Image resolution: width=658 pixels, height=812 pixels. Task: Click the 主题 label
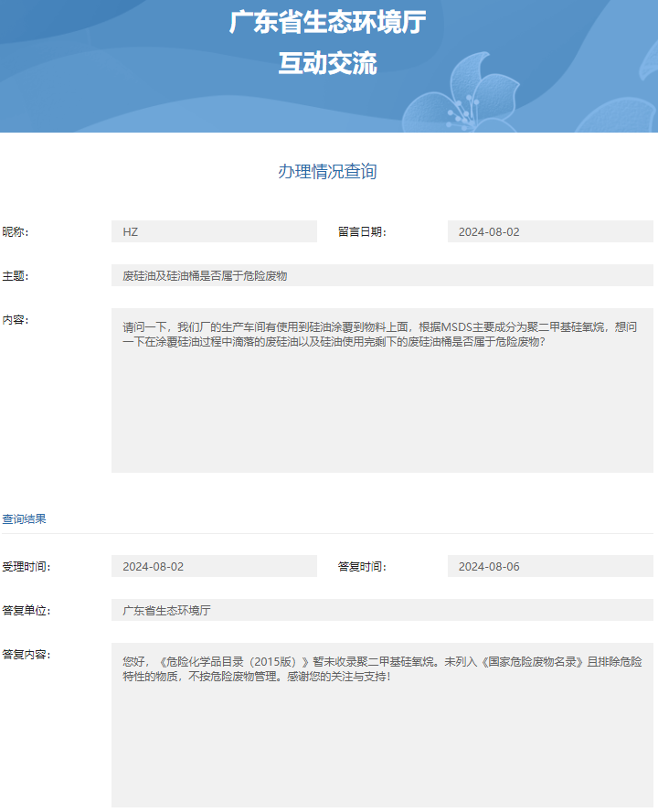16,276
